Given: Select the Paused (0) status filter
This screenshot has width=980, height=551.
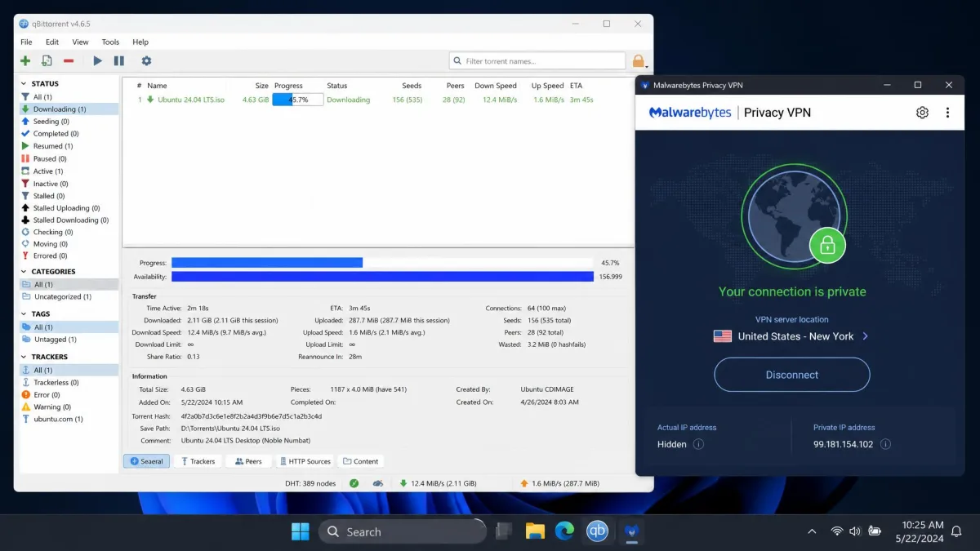Looking at the screenshot, I should [x=70, y=158].
